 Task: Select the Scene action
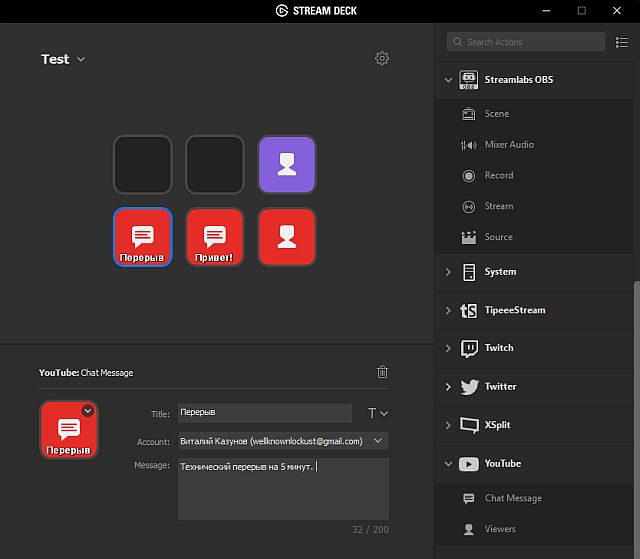(496, 114)
